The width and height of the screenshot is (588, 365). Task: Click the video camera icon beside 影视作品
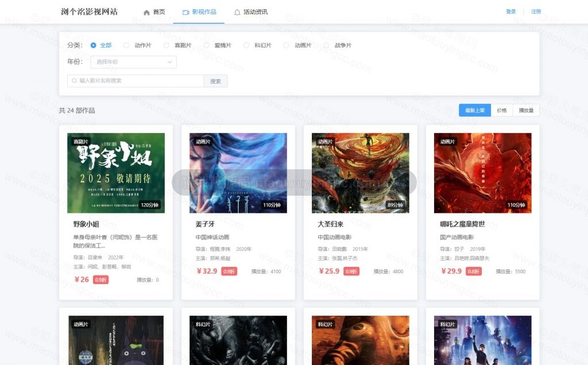[x=185, y=13]
